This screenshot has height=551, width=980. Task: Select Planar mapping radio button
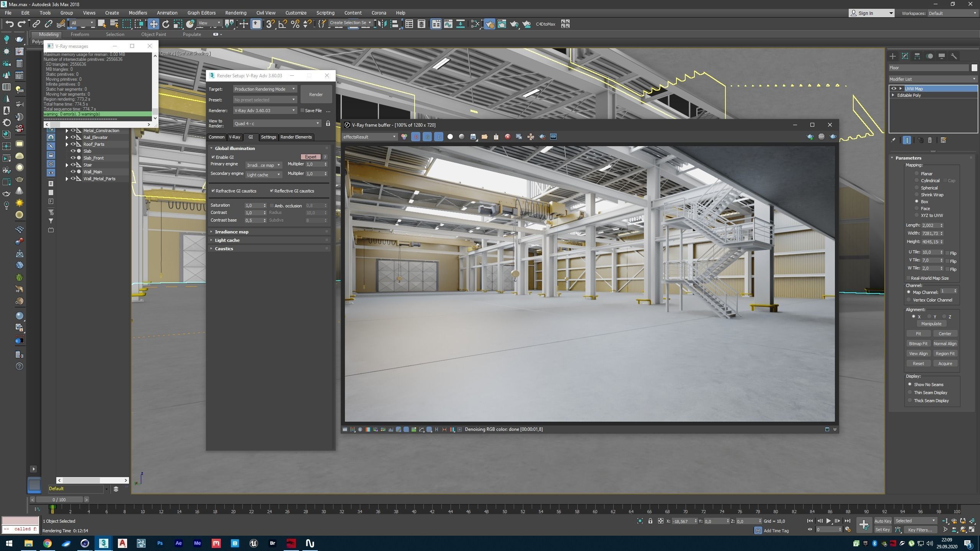tap(917, 173)
